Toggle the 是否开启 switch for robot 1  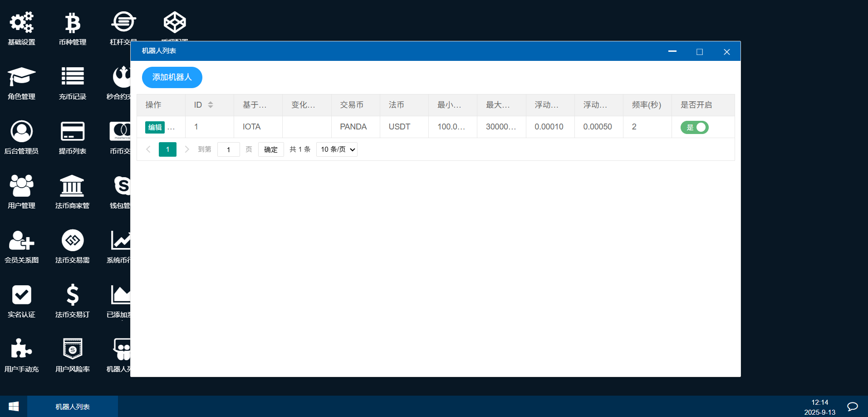[694, 127]
